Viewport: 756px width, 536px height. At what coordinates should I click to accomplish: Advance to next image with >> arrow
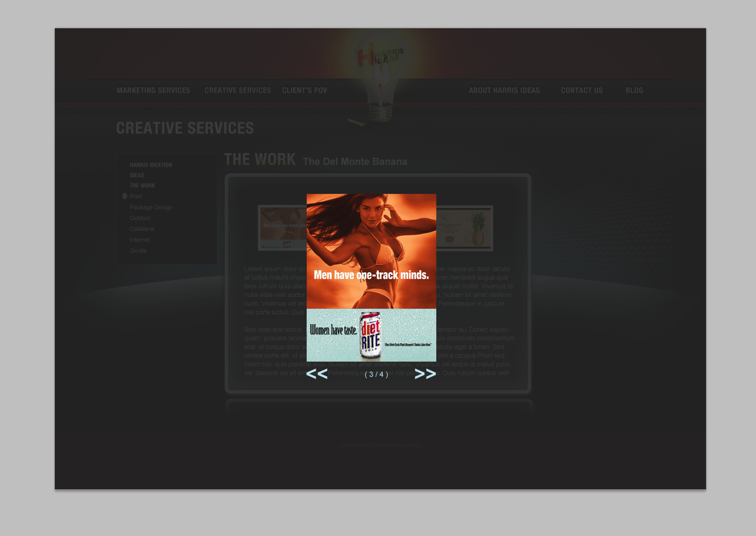pyautogui.click(x=425, y=374)
